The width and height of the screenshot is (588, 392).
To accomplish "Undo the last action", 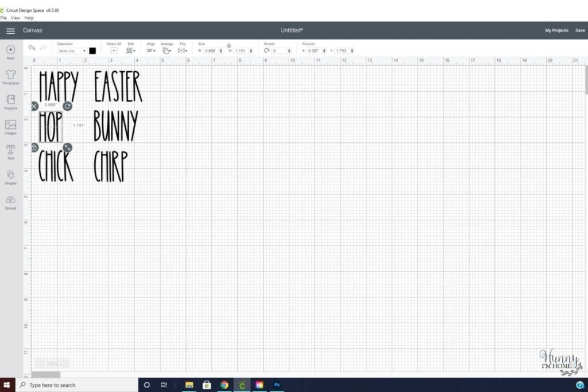I will pos(32,48).
